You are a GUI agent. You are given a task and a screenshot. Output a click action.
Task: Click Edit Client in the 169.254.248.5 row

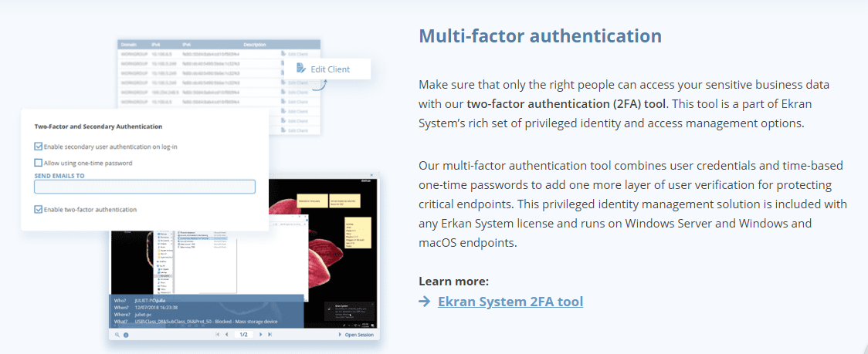pyautogui.click(x=294, y=92)
